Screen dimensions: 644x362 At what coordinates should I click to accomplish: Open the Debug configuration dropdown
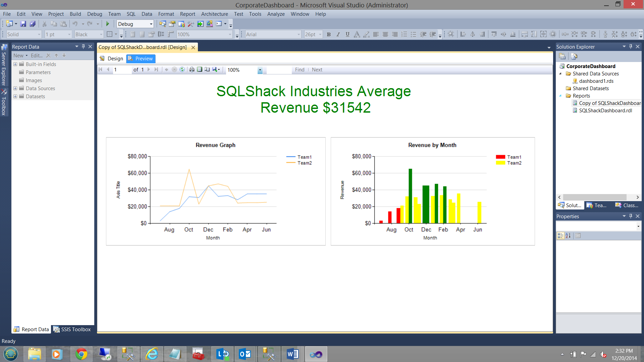[x=151, y=24]
